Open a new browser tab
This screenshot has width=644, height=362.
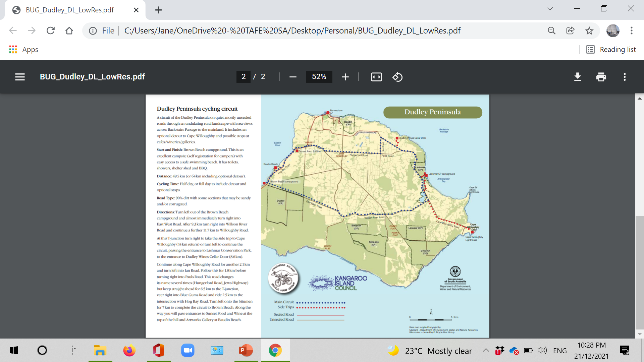coord(158,10)
